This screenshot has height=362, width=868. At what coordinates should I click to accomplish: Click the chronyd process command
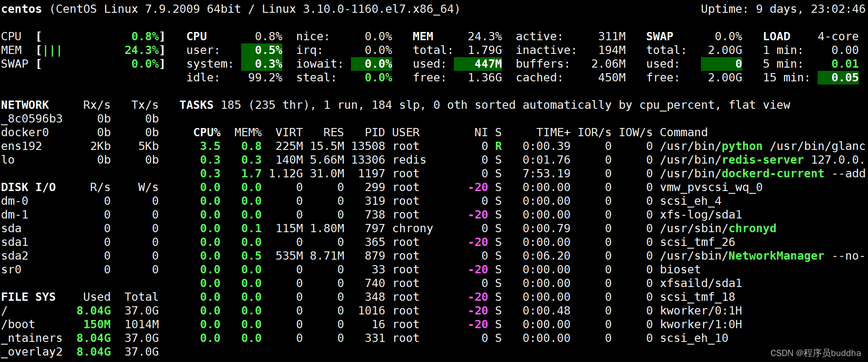tap(718, 229)
